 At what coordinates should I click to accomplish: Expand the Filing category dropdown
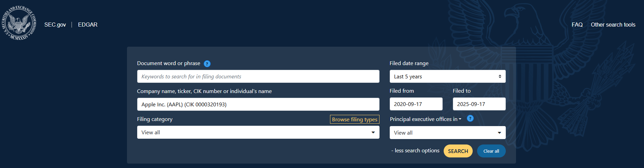(258, 132)
